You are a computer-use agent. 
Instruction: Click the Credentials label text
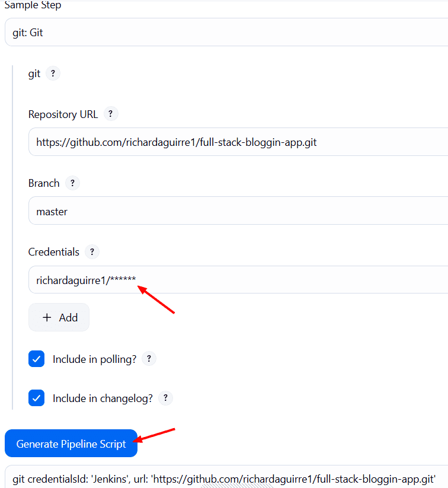54,252
